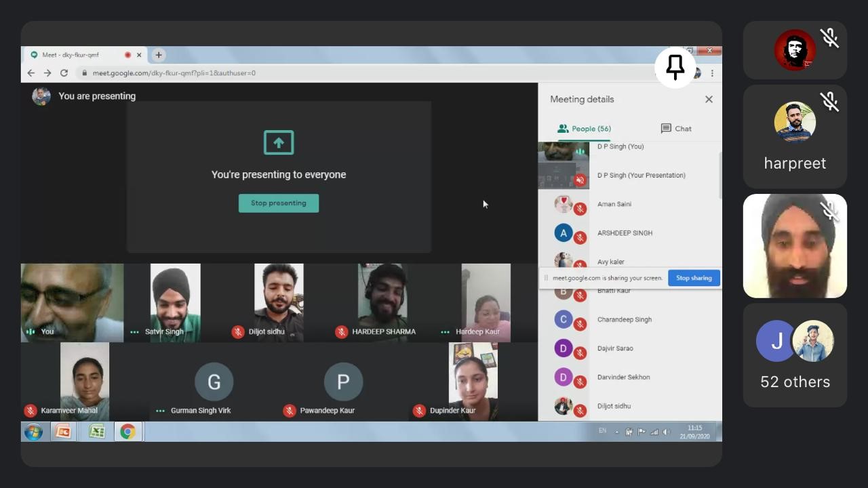Open a new browser tab
The image size is (868, 488).
159,55
